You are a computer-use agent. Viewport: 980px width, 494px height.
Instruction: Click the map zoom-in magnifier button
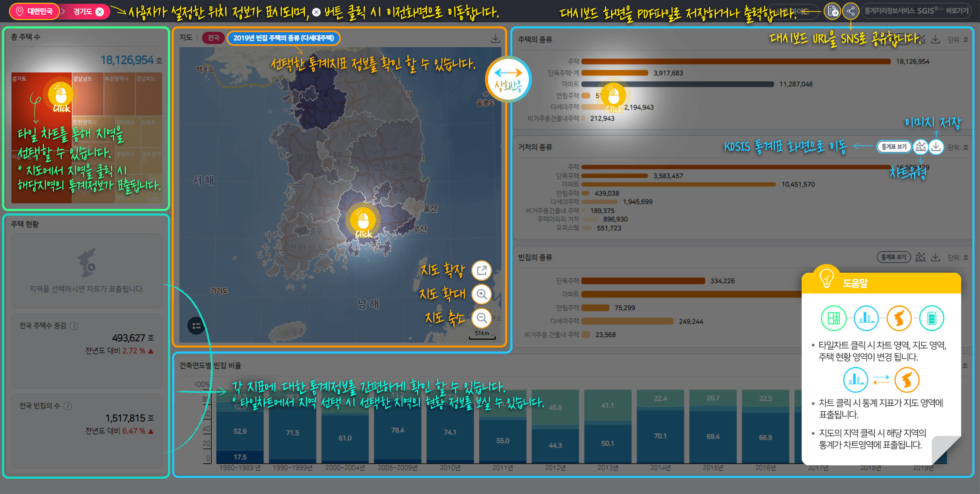tap(481, 294)
